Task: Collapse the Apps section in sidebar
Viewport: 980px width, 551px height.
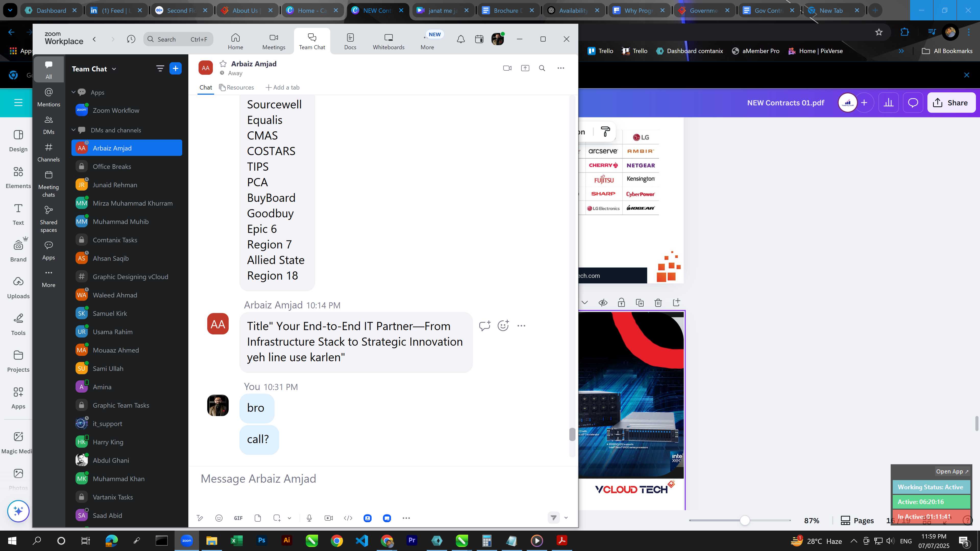Action: [73, 92]
